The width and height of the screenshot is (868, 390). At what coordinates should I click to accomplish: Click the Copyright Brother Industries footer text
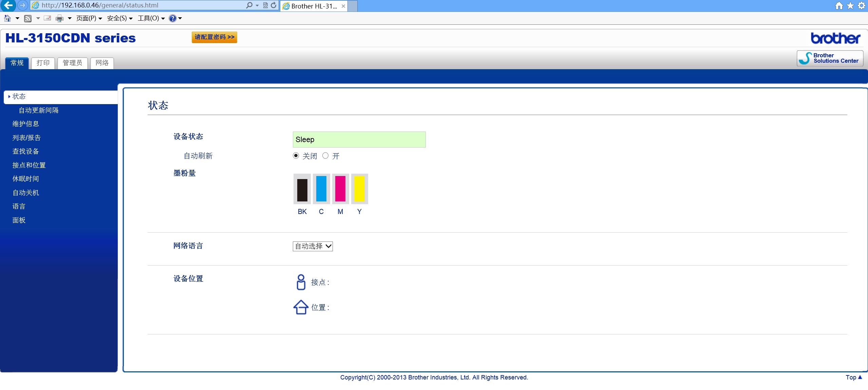(434, 377)
